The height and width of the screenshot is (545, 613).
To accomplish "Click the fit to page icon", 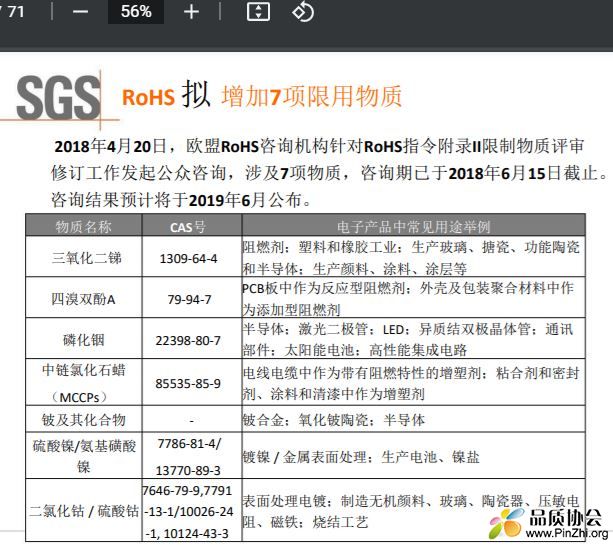I will 258,12.
